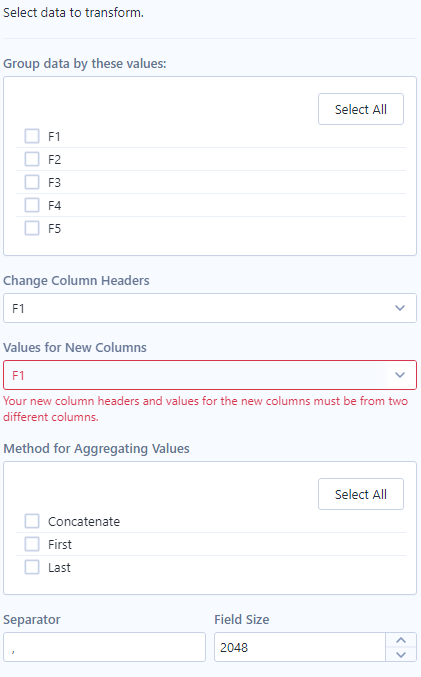
Task: Click Select All for aggregation methods
Action: coord(361,494)
